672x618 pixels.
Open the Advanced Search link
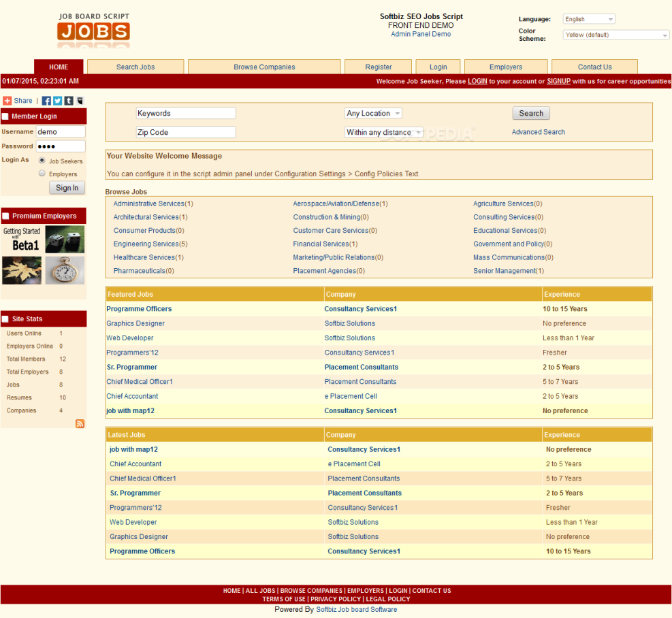click(x=538, y=132)
